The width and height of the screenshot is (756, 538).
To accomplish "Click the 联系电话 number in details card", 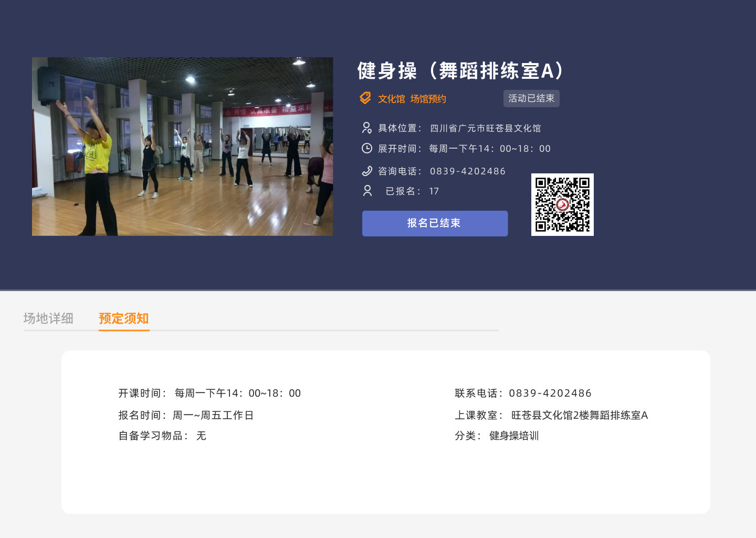I will click(x=550, y=393).
